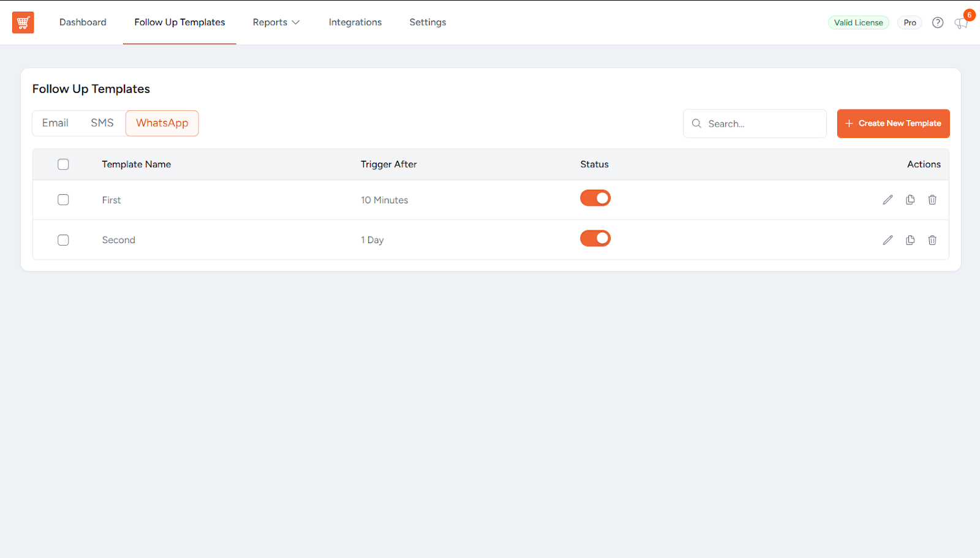This screenshot has height=558, width=980.
Task: Open the help question mark icon
Action: tap(938, 22)
